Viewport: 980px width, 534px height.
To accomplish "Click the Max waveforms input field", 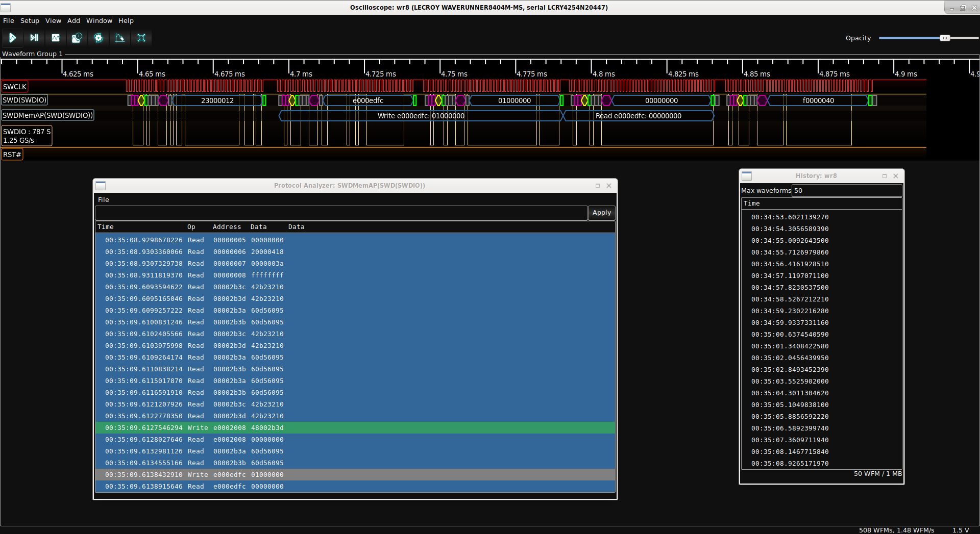I will (847, 191).
